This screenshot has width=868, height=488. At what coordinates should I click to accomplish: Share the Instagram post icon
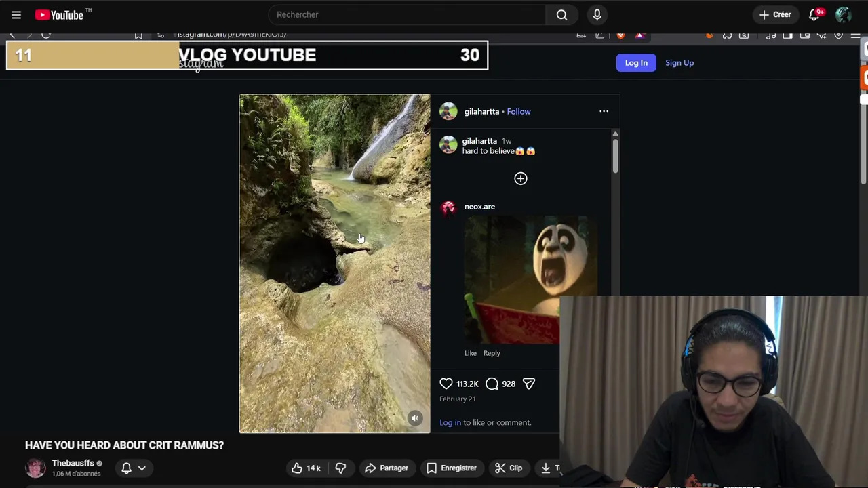pos(529,384)
